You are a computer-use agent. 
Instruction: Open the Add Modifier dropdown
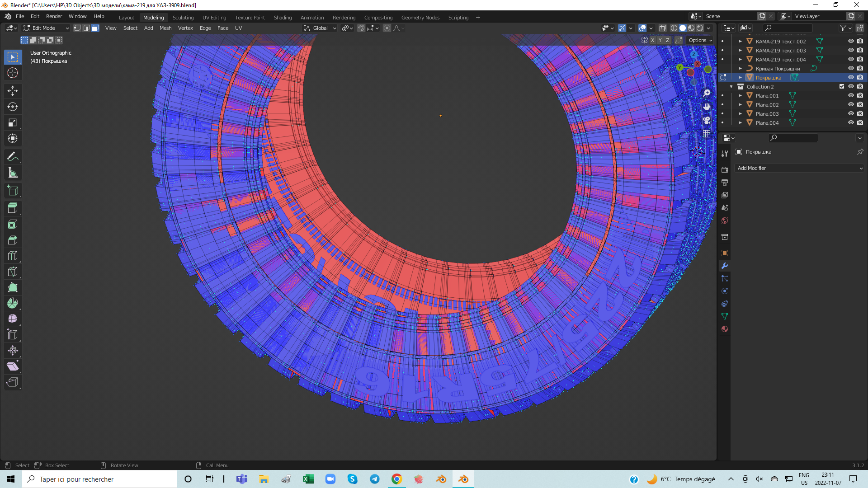pyautogui.click(x=799, y=168)
